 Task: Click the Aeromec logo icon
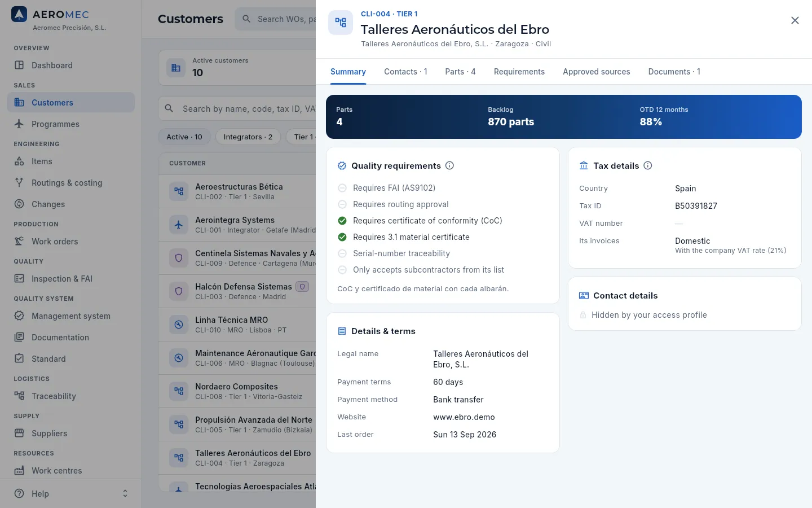19,14
